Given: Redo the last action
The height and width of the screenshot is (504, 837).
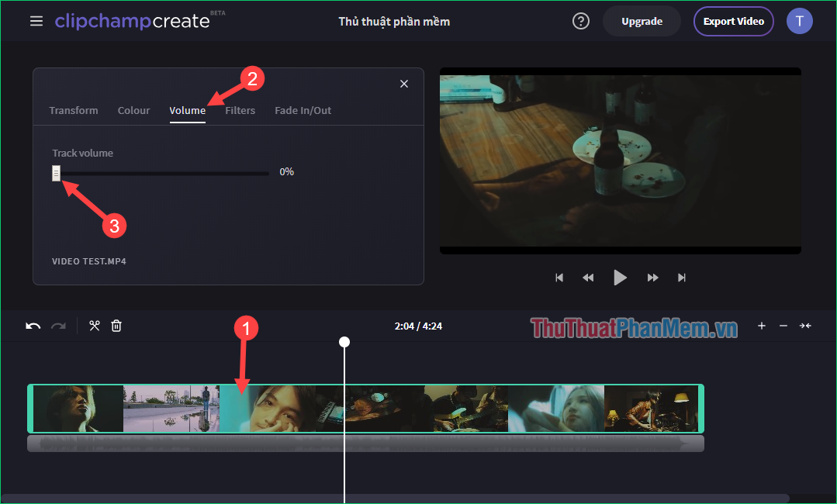Looking at the screenshot, I should click(x=58, y=326).
